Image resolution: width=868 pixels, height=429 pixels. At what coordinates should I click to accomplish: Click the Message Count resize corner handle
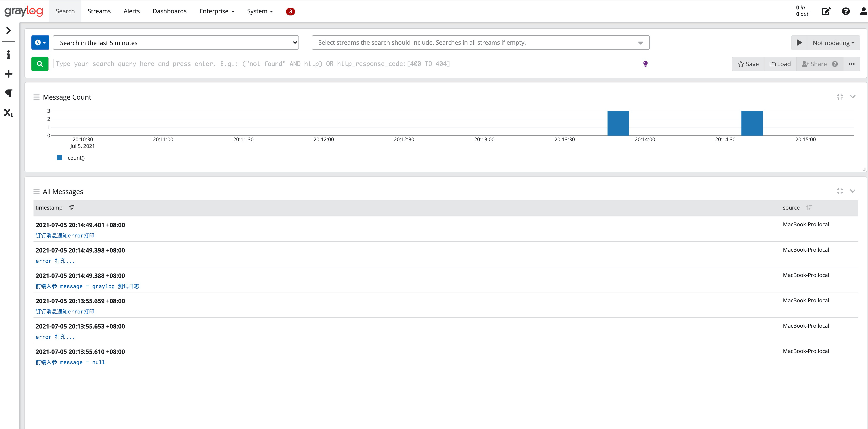pyautogui.click(x=864, y=169)
